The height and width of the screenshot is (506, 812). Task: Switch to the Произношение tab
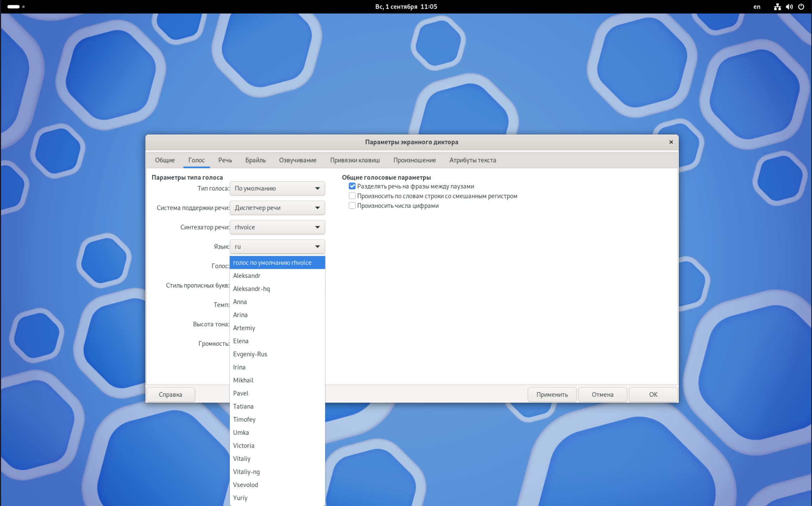414,160
